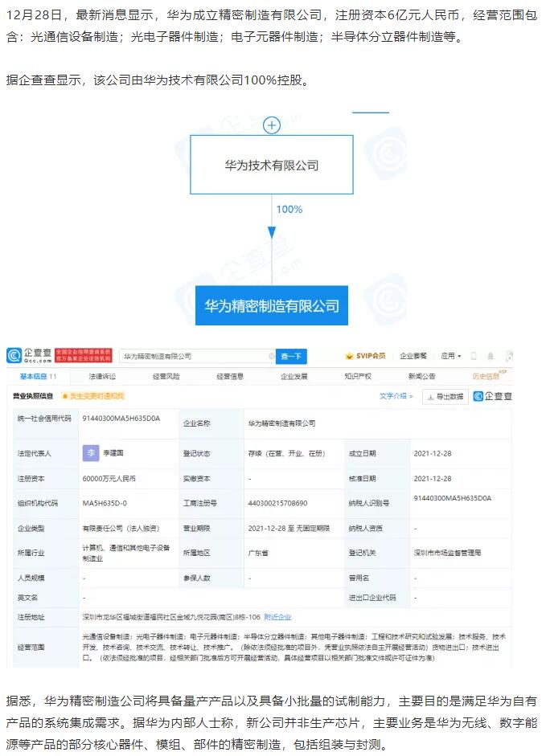Open the SVIP会员 crown link
Viewport: 546px width, 756px height.
coord(365,356)
